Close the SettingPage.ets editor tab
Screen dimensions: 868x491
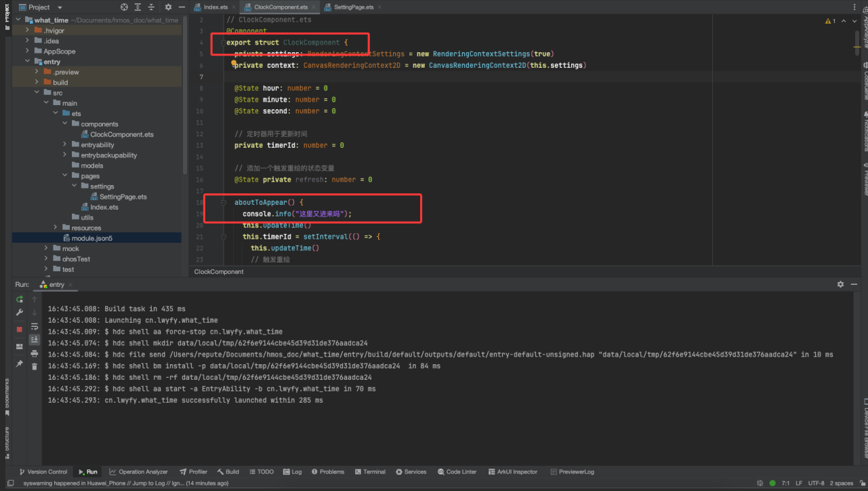[x=379, y=7]
